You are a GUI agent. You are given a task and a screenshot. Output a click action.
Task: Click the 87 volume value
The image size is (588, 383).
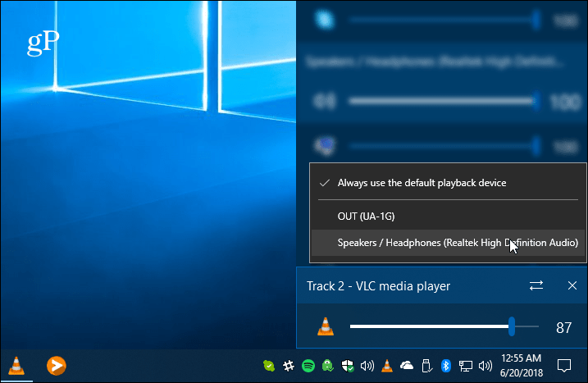click(563, 328)
